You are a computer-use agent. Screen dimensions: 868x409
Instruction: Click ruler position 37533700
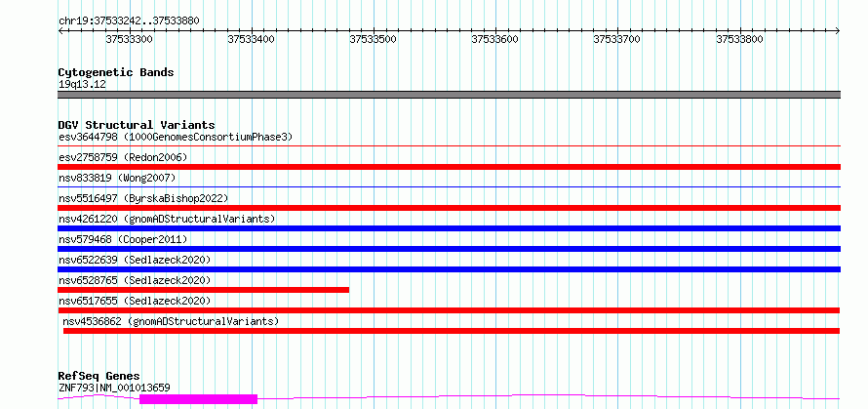[x=617, y=39]
